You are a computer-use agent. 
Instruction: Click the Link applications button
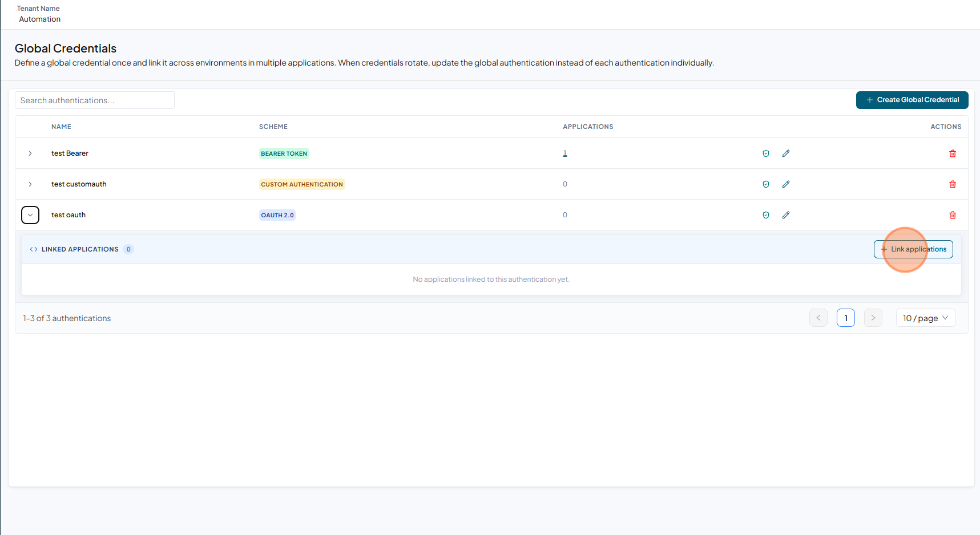[x=913, y=249]
